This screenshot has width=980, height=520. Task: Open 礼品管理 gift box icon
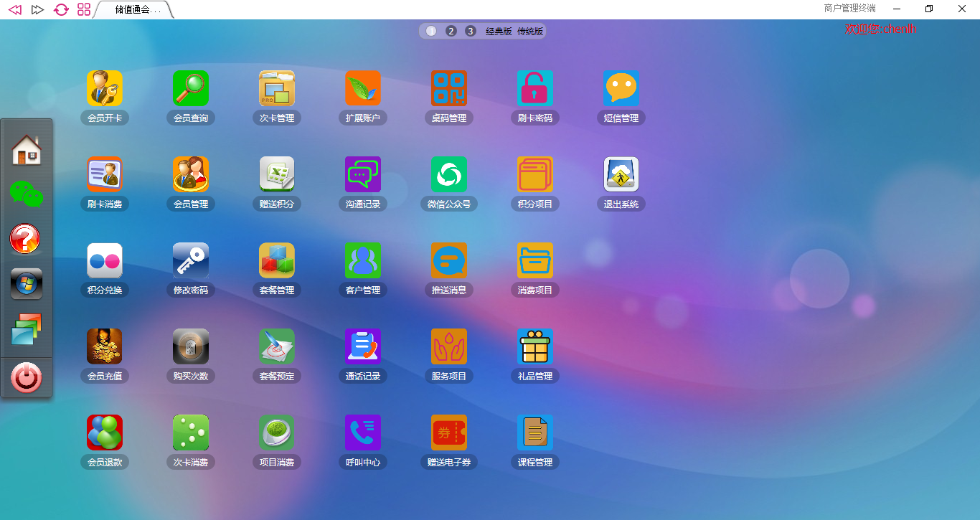click(x=535, y=346)
